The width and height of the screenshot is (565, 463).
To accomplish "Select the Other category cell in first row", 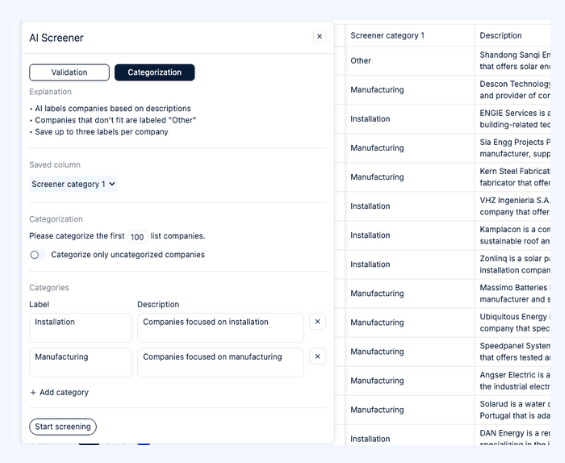I will [410, 61].
